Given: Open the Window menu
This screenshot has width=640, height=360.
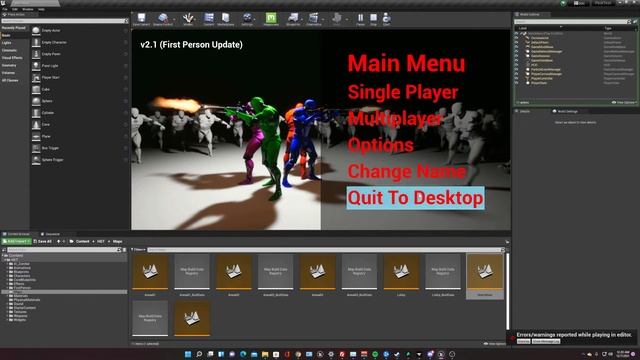Looking at the screenshot, I should pos(28,9).
